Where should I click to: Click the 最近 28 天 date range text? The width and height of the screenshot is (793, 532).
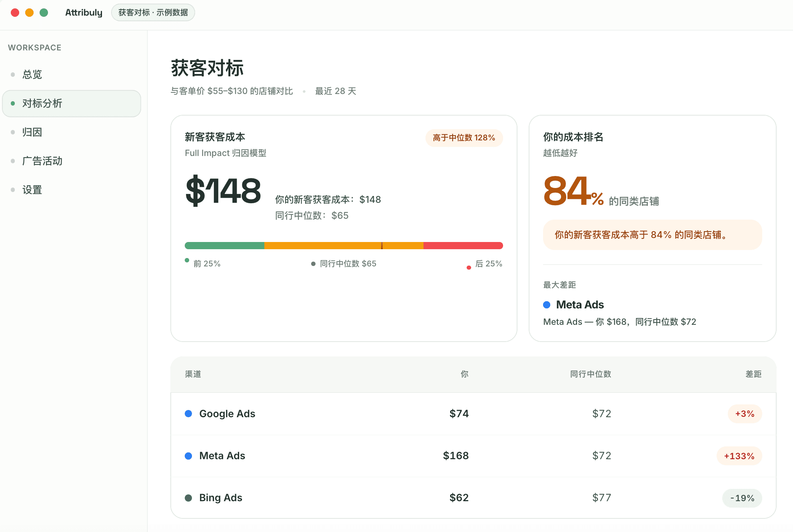coord(336,91)
